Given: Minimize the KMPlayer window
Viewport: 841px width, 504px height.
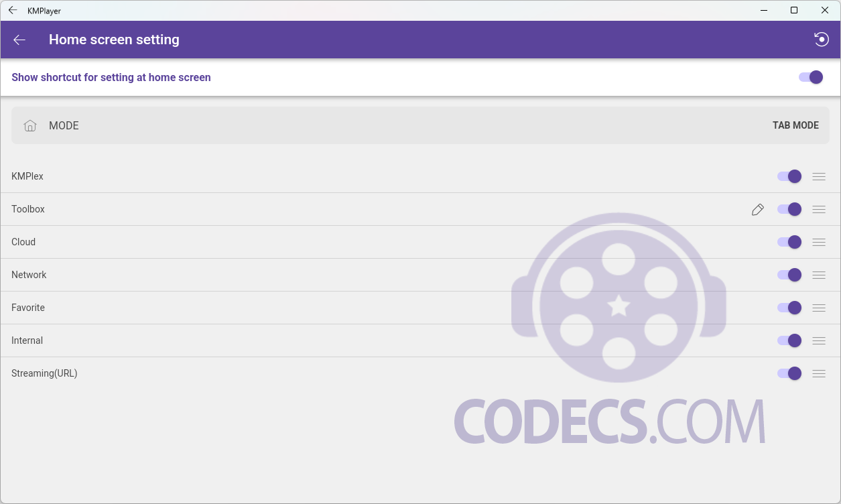Looking at the screenshot, I should point(763,10).
